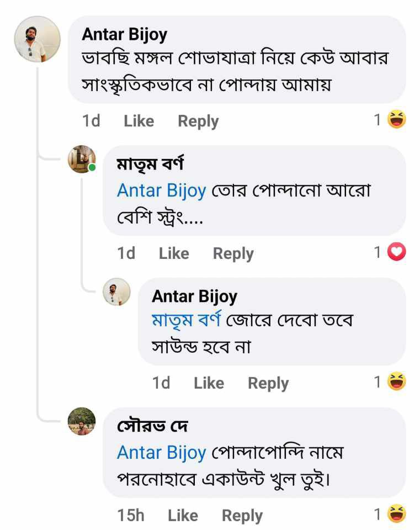Like সৌরভ দে's comment
The width and height of the screenshot is (420, 530).
(x=183, y=516)
